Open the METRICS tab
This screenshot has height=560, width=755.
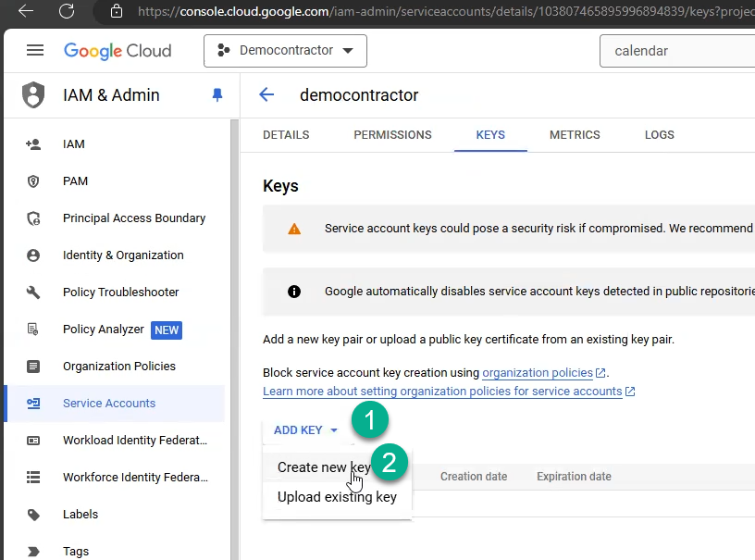[x=575, y=135]
